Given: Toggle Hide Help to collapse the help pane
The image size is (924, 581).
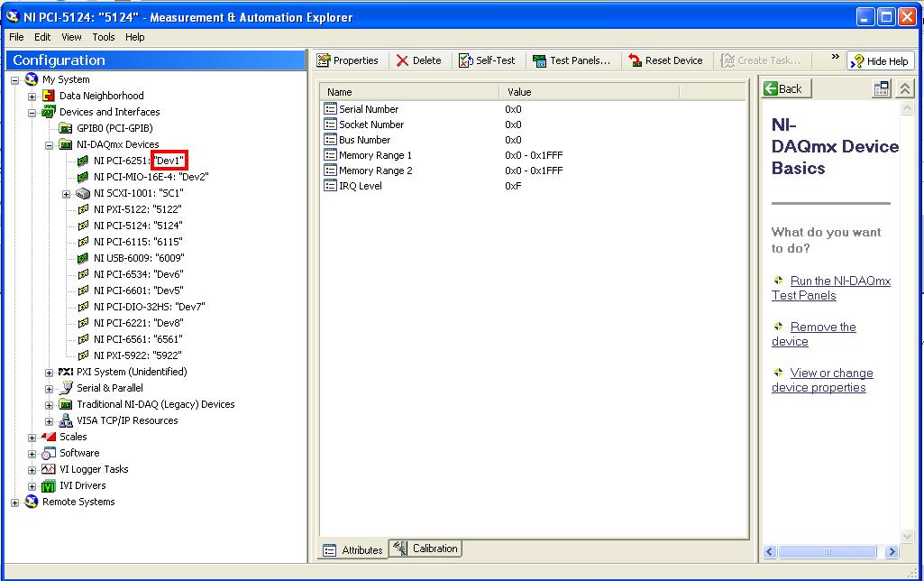Looking at the screenshot, I should (x=879, y=60).
